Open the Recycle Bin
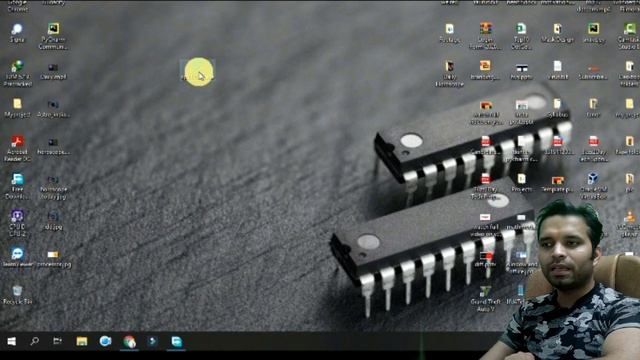Viewport: 640px width, 360px height. 17,295
